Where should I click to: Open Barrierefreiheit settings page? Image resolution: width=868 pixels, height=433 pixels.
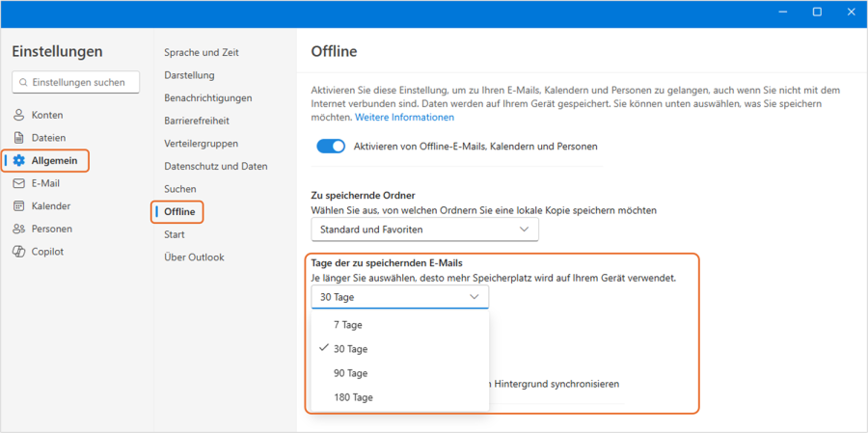197,121
